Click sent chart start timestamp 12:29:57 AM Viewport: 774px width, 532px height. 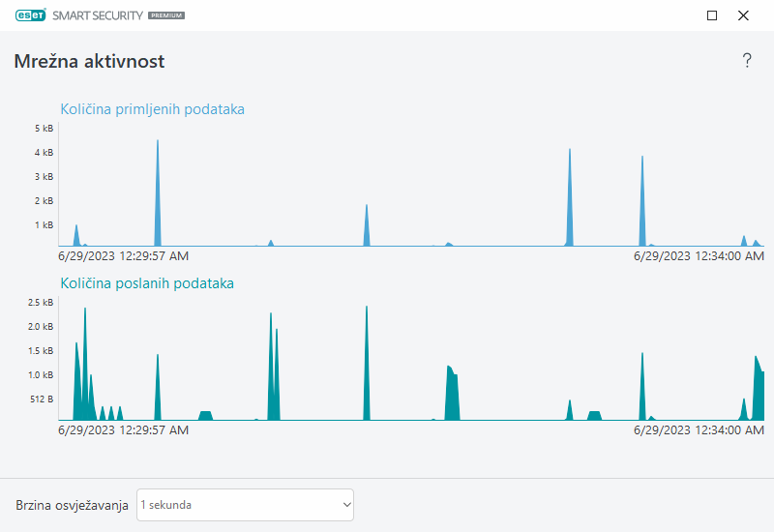point(123,429)
